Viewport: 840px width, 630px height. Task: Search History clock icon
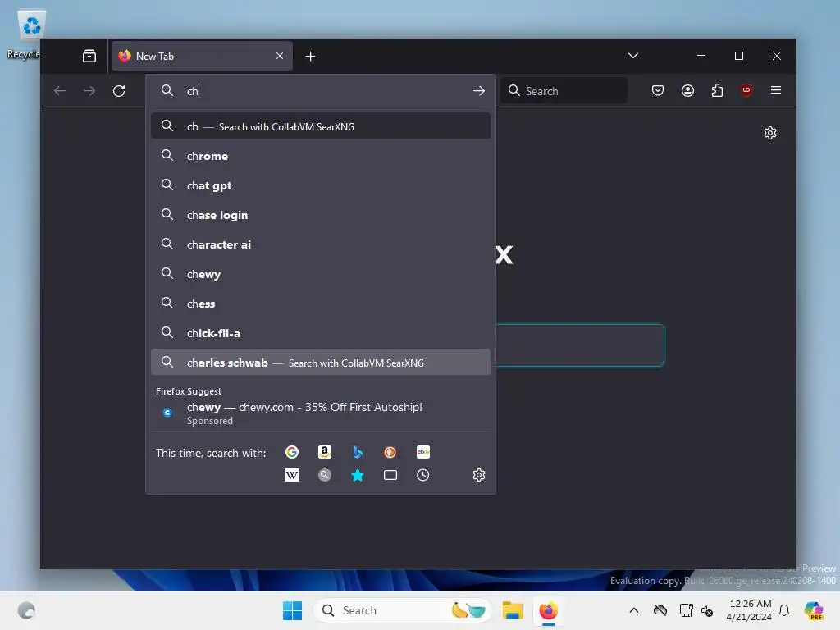tap(423, 475)
